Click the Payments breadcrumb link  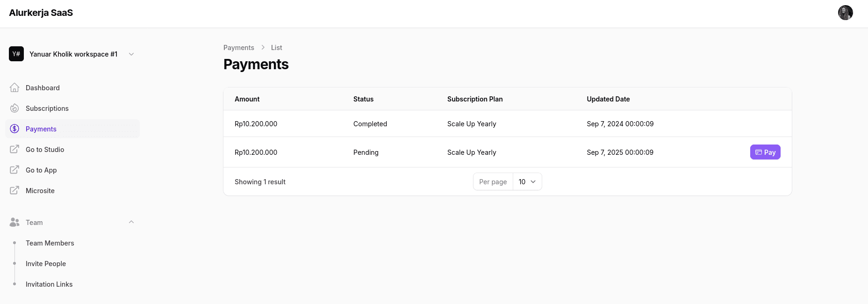point(238,48)
